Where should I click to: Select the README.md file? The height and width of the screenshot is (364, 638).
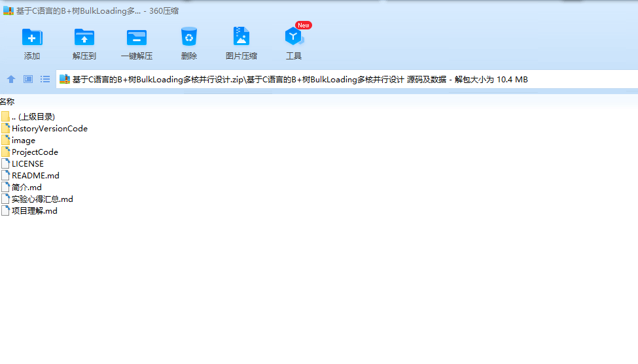click(30, 176)
